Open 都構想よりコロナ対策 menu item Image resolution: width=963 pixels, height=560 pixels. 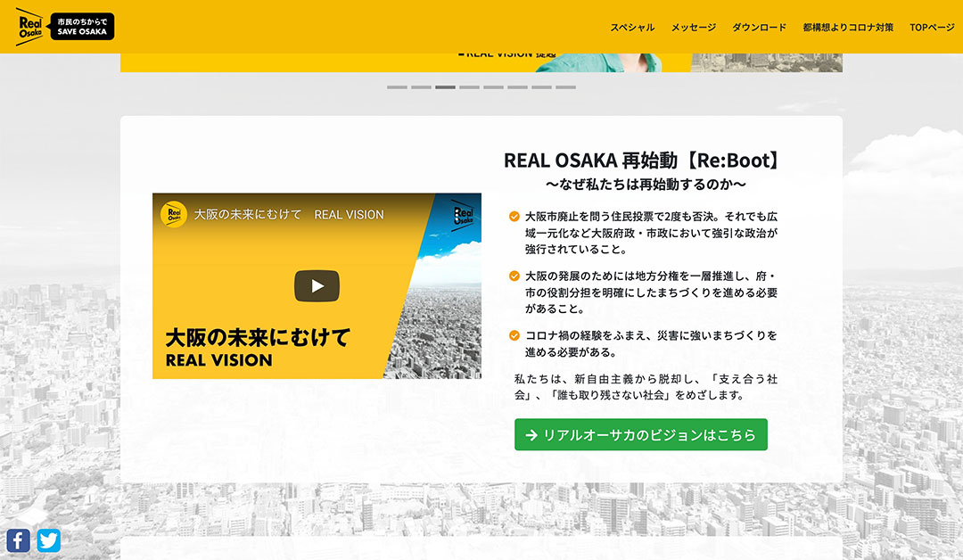[848, 27]
